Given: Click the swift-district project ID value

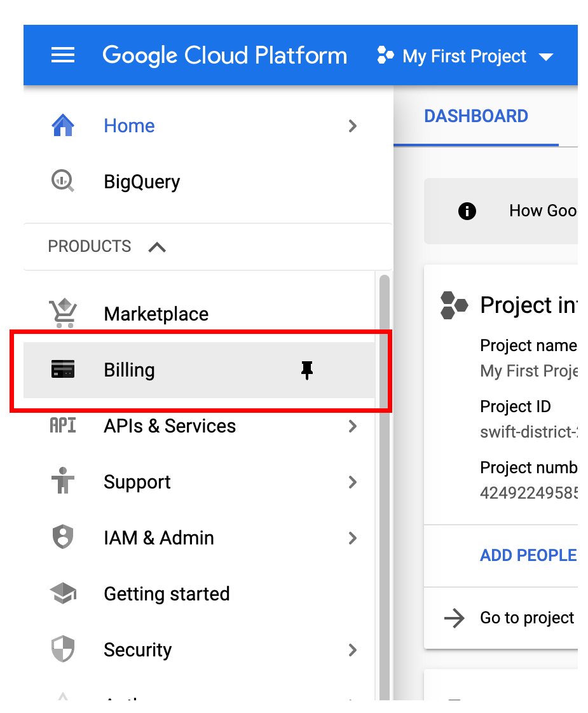Looking at the screenshot, I should tap(528, 432).
